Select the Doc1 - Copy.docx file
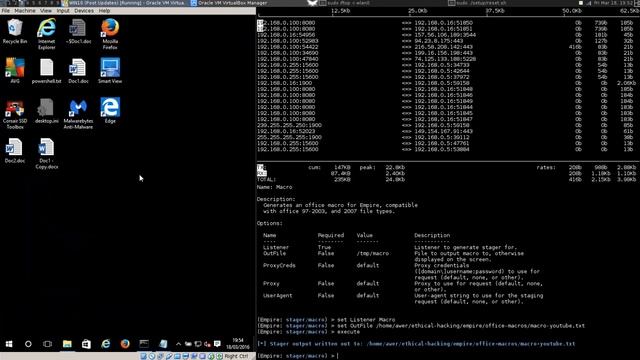Screen dimensions: 640x360 coord(47,153)
